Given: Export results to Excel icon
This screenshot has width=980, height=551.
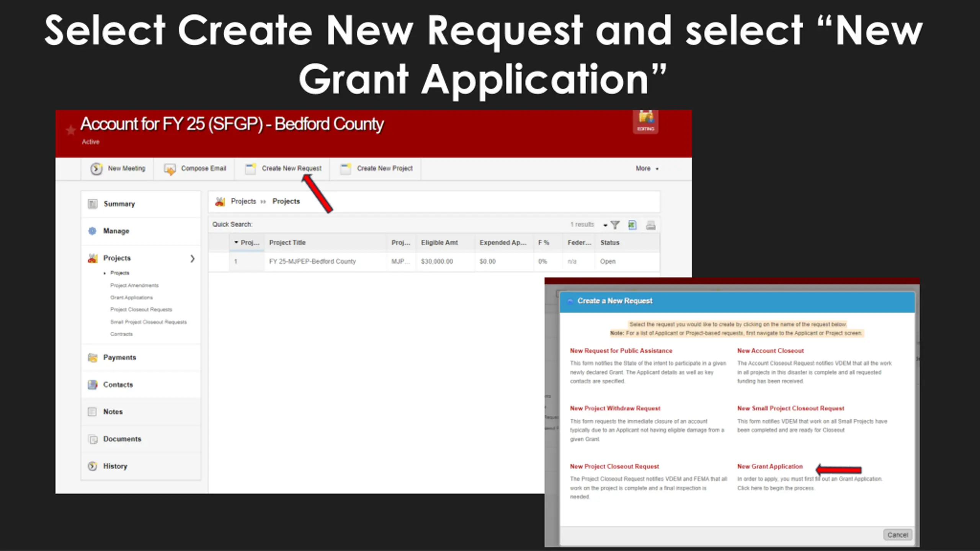Looking at the screenshot, I should (x=632, y=225).
